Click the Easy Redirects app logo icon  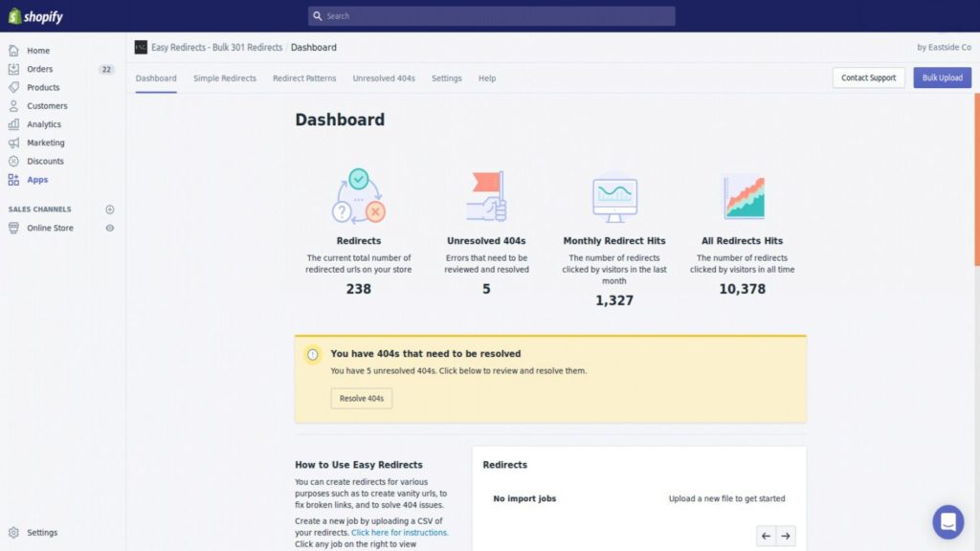click(141, 48)
